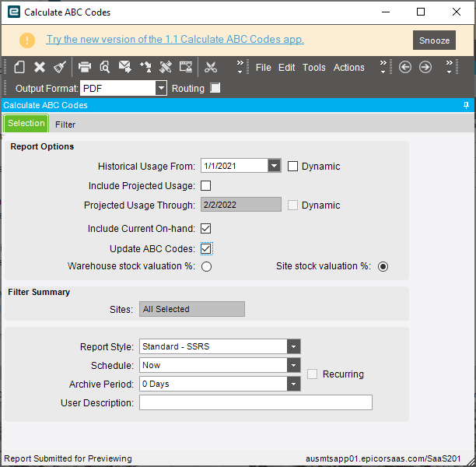Expand overflow chevron after navigation arrows
Viewport: 476px width, 467px height.
(x=450, y=67)
